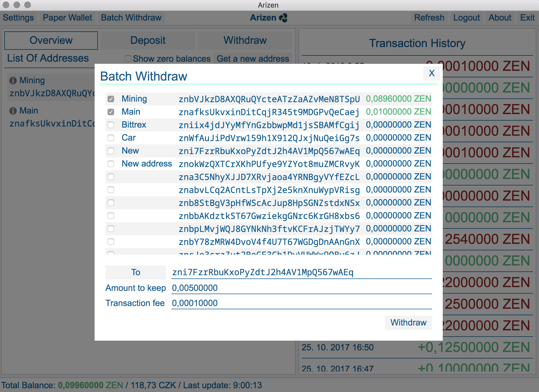Enable the New address row checkbox

[111, 164]
